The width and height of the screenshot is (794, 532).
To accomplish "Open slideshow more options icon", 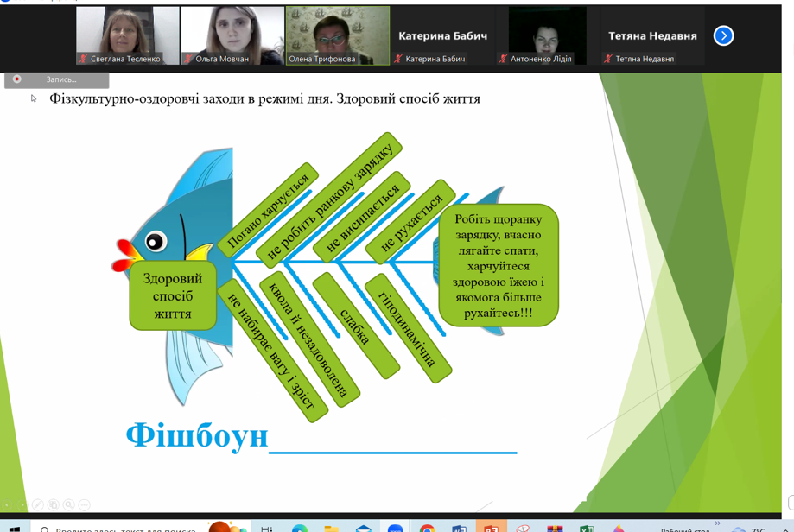I will 84,504.
